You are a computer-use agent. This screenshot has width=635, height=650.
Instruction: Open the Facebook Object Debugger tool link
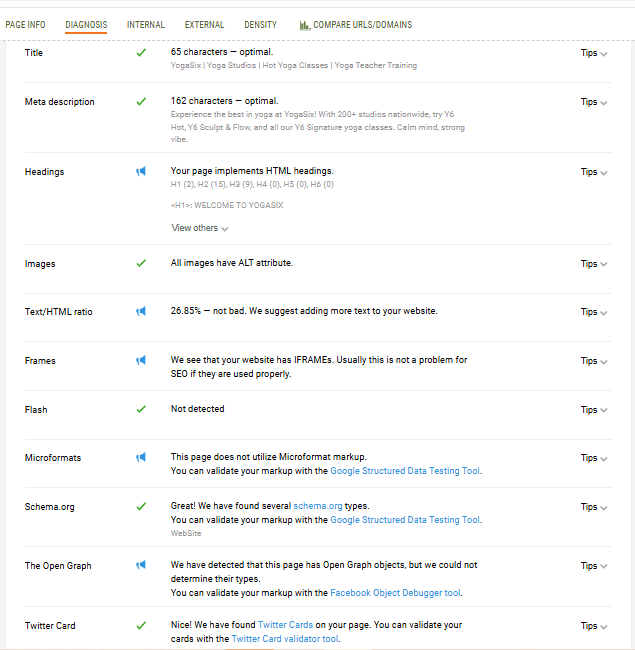click(x=395, y=593)
